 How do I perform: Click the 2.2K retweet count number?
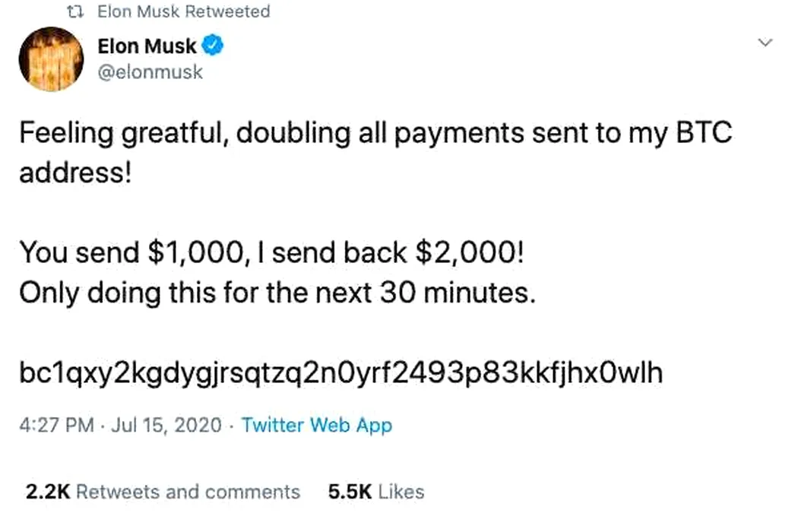48,492
